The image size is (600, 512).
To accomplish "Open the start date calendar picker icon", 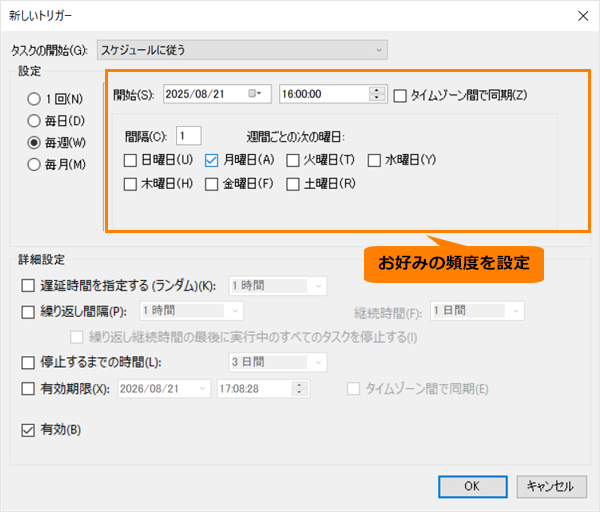I will 254,94.
